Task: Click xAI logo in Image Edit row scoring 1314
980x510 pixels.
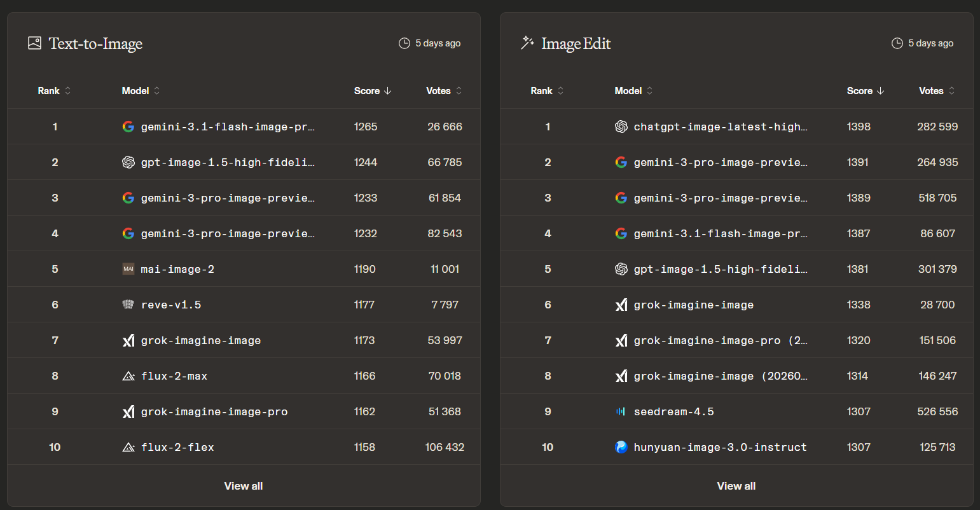Action: pyautogui.click(x=621, y=376)
